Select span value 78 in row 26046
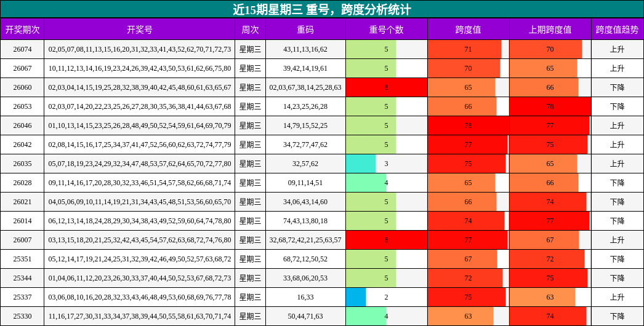 (x=468, y=125)
